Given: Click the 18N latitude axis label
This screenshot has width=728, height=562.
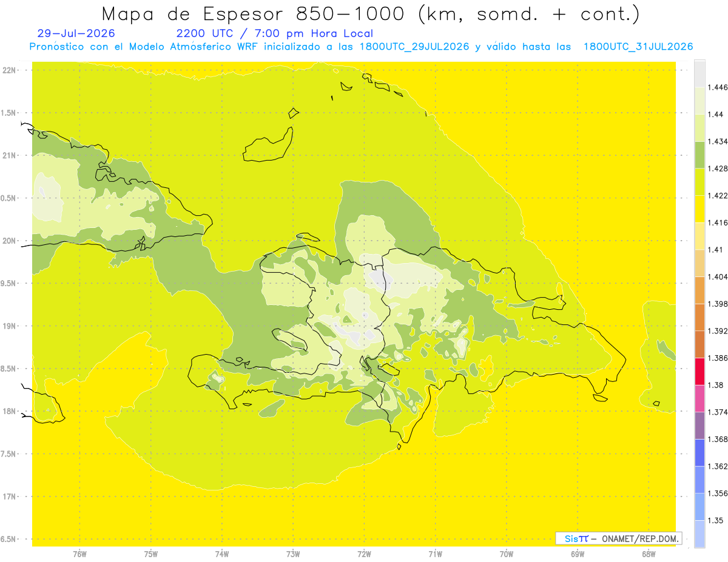Looking at the screenshot, I should (9, 411).
